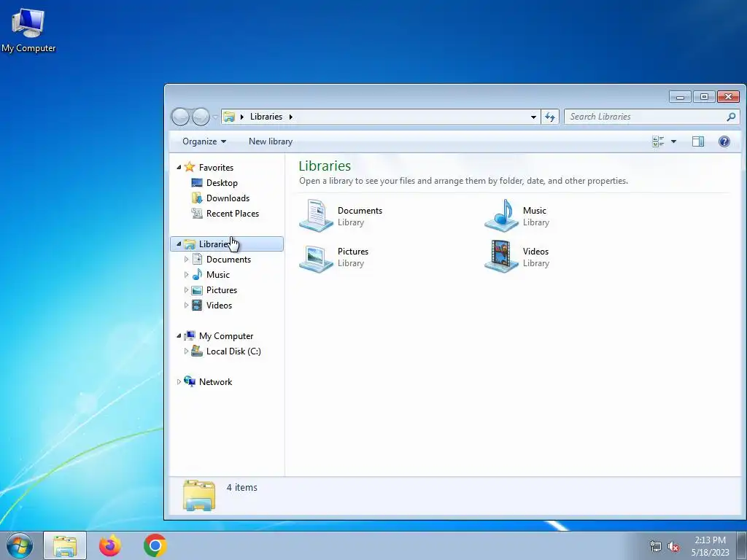
Task: Open the address bar history dropdown
Action: [x=533, y=117]
